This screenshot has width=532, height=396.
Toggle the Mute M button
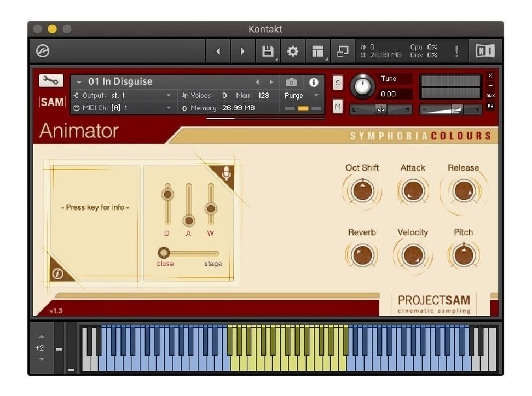[337, 107]
